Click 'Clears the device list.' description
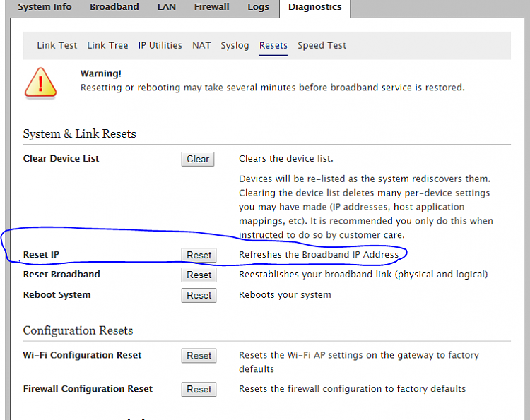 (x=286, y=158)
